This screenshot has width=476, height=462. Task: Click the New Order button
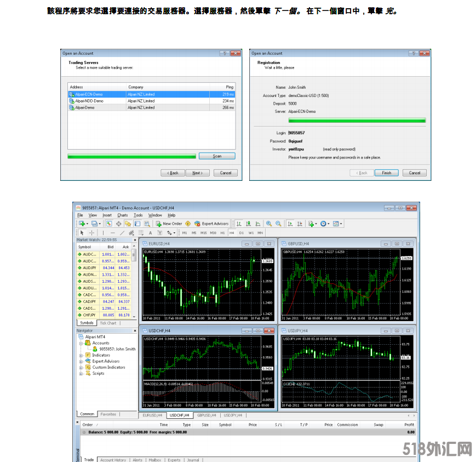(x=169, y=224)
